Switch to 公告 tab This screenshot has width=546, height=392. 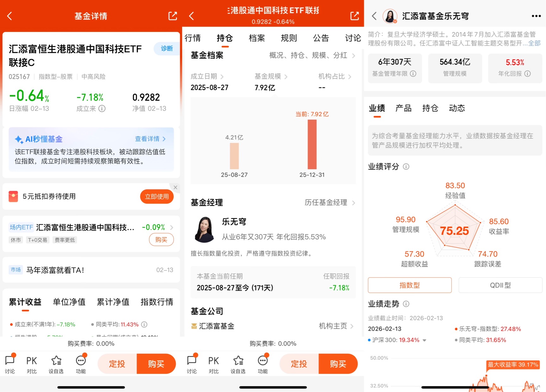pos(321,38)
